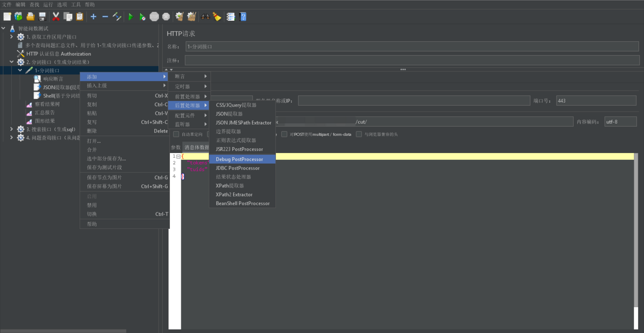Screen dimensions: 644x333
Task: Open the 运行 menu
Action: [48, 5]
